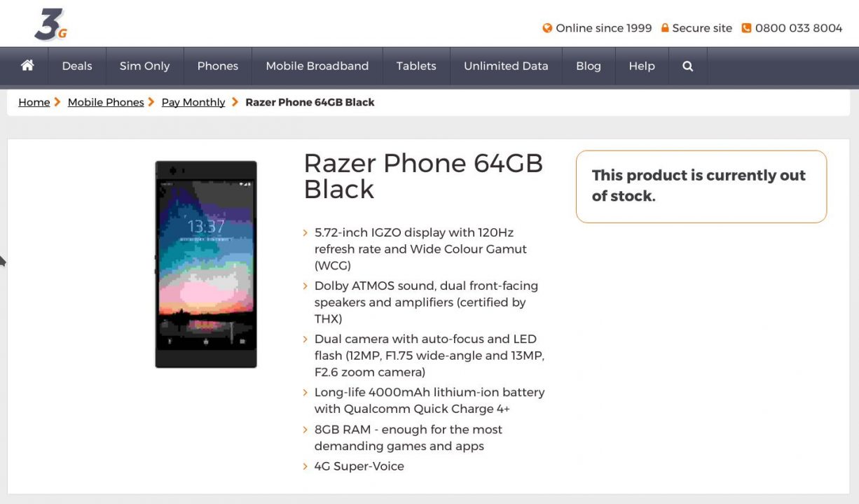Go to the home icon in navbar
The image size is (859, 504).
point(27,65)
